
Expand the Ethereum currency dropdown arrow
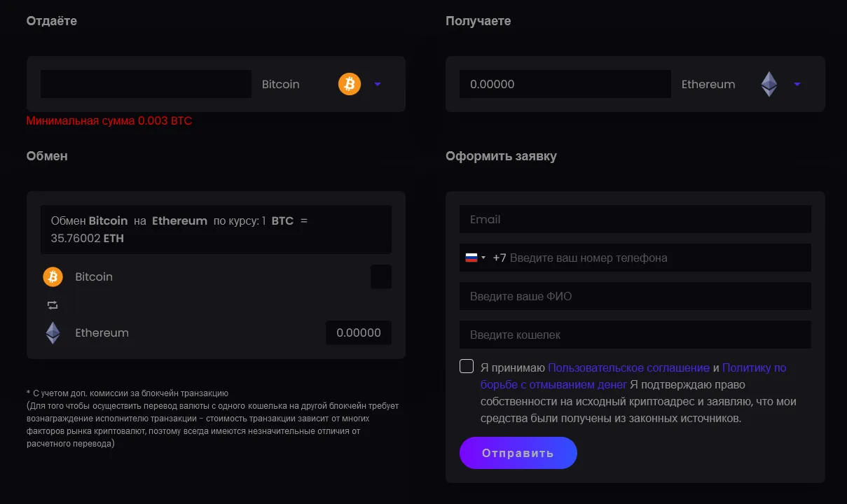coord(797,84)
